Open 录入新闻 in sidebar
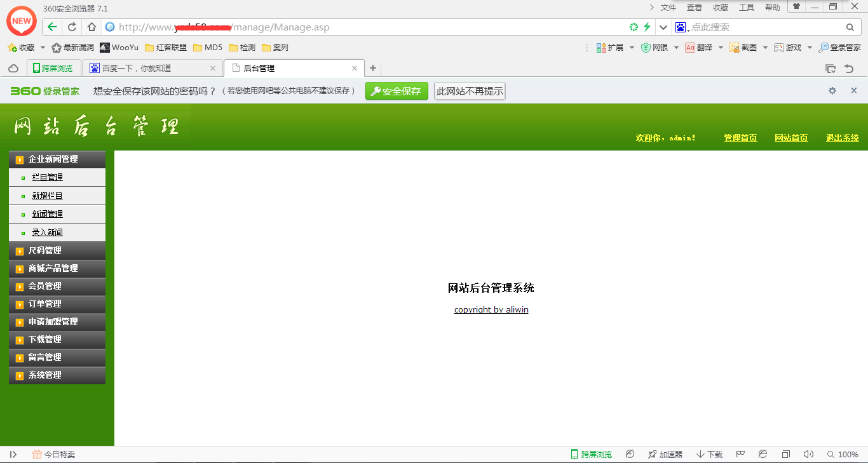The width and height of the screenshot is (868, 463). (48, 232)
